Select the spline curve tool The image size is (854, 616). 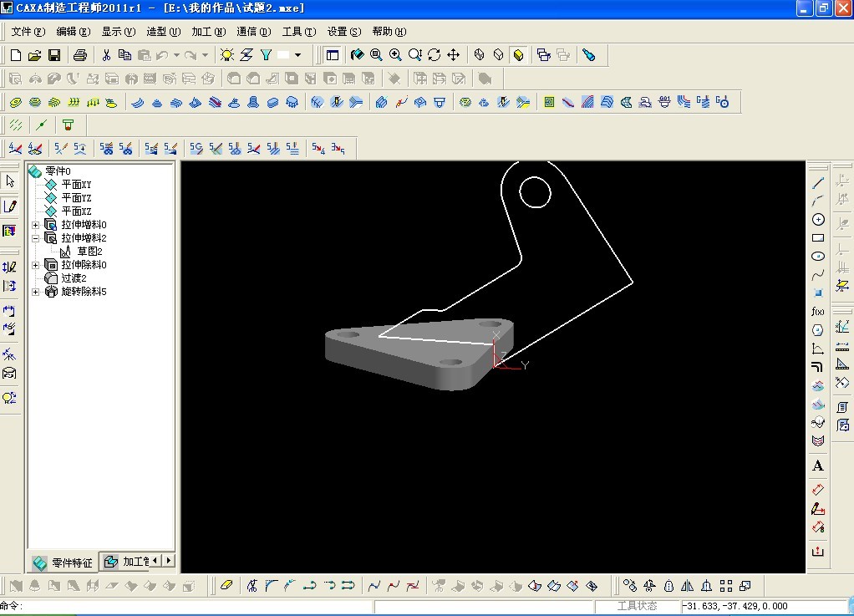[x=818, y=275]
